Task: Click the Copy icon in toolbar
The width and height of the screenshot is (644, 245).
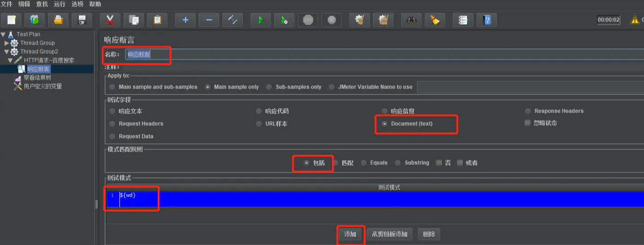Action: coord(133,20)
